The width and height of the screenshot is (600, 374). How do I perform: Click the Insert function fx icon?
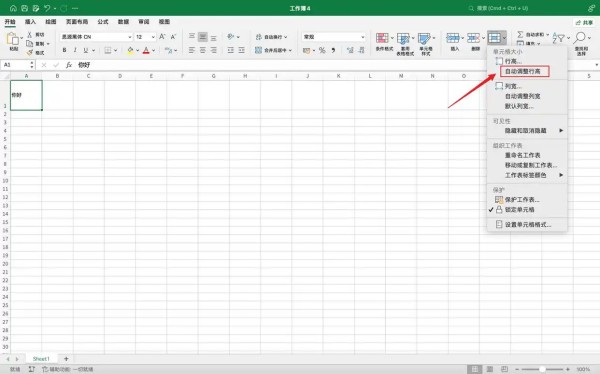pos(69,65)
